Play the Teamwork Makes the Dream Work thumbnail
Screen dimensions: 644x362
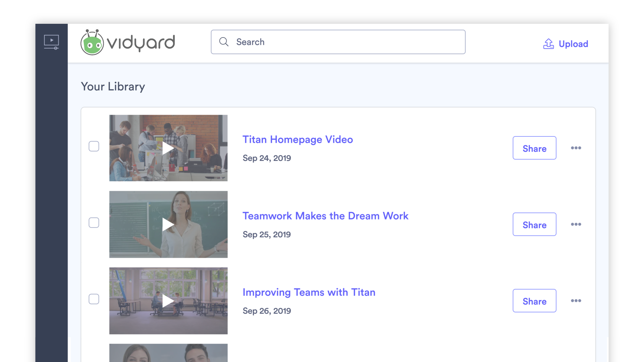pos(168,225)
